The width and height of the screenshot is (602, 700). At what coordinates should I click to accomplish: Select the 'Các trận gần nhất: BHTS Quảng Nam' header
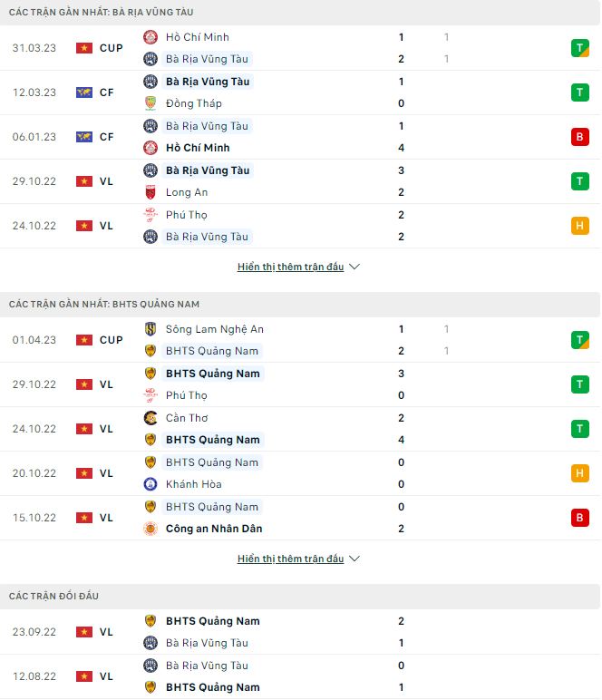104,304
